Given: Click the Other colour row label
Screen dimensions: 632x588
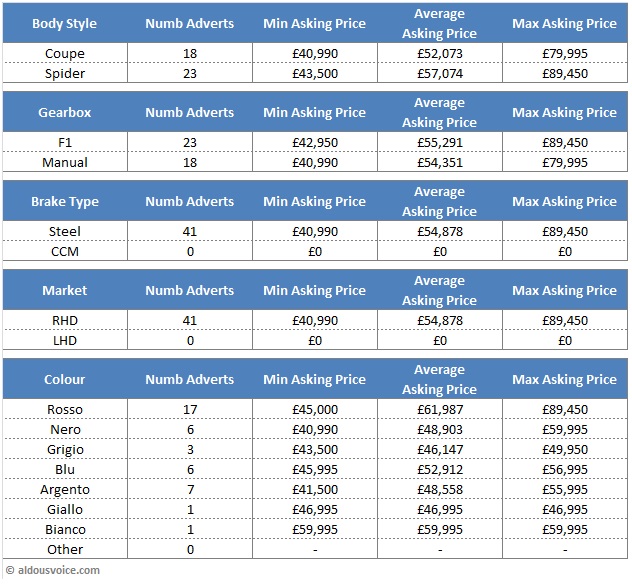Looking at the screenshot, I should coord(66,549).
